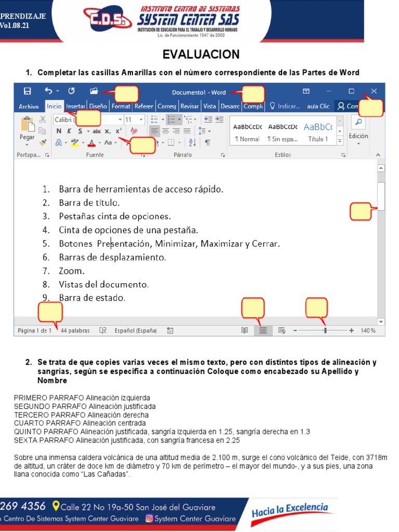Click the Justify alignment icon
The height and width of the screenshot is (532, 399).
tap(187, 130)
